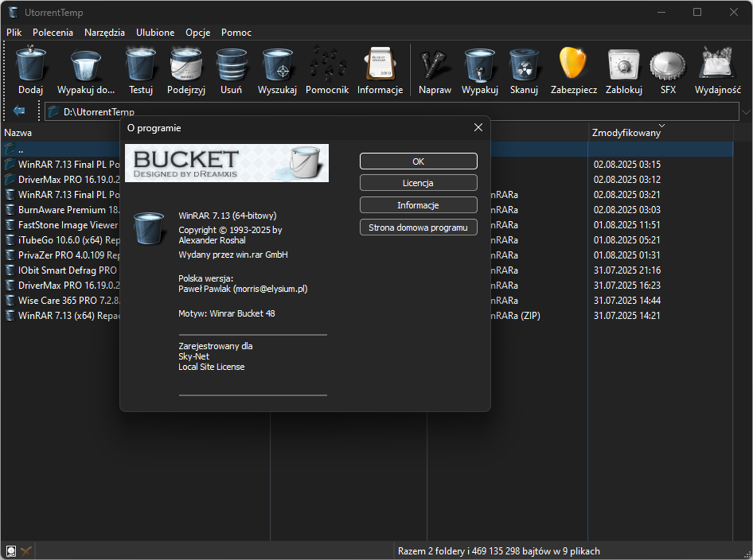Click the Skanuj virus scan icon

point(524,64)
